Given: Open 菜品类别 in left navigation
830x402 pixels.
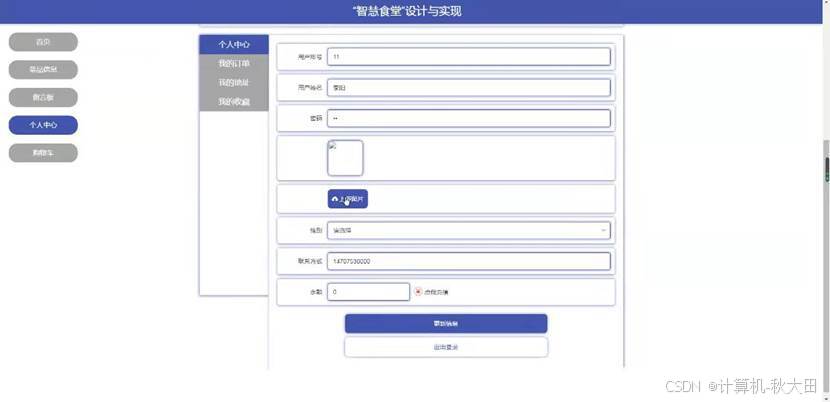Looking at the screenshot, I should pyautogui.click(x=43, y=70).
